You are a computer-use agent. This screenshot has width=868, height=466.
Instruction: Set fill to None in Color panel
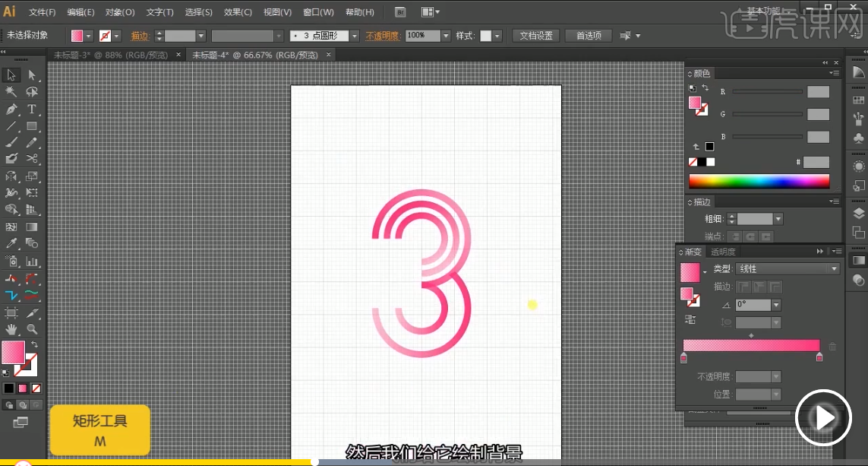(x=693, y=162)
